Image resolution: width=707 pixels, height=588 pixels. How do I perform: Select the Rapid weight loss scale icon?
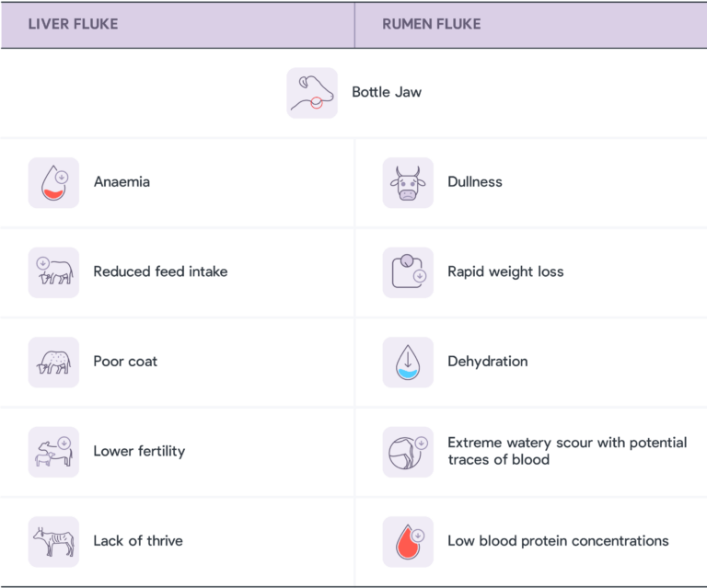pos(408,271)
